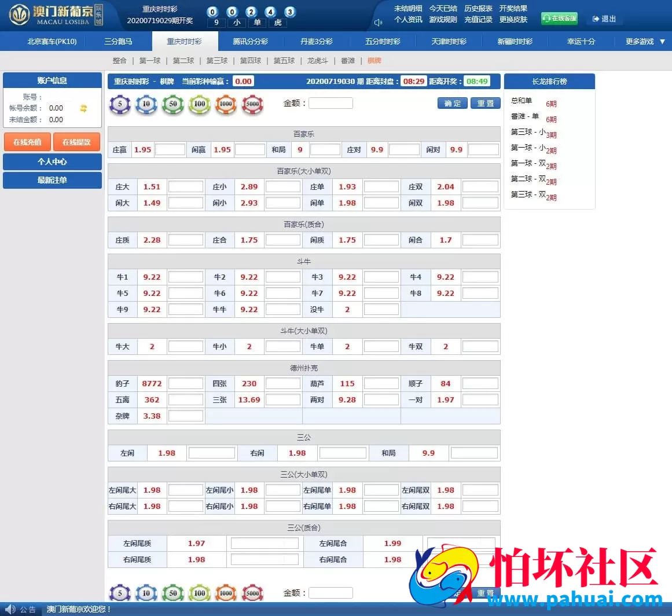
Task: Switch to the 番摊 sub-tab
Action: tap(346, 60)
